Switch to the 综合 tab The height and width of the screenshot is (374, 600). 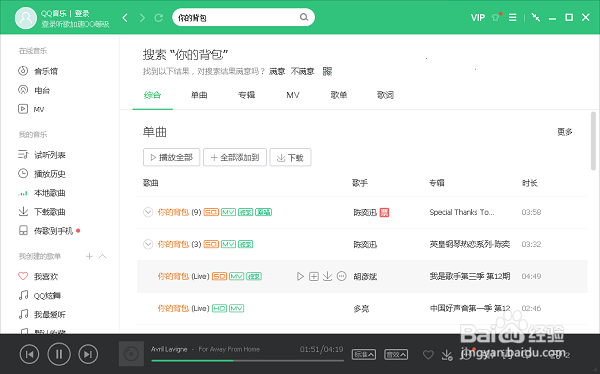coord(152,95)
